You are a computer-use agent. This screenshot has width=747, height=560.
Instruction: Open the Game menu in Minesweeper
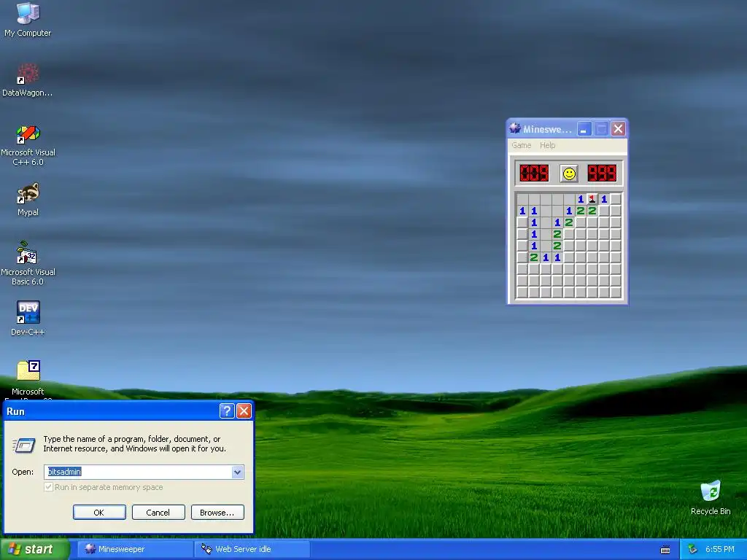tap(521, 145)
